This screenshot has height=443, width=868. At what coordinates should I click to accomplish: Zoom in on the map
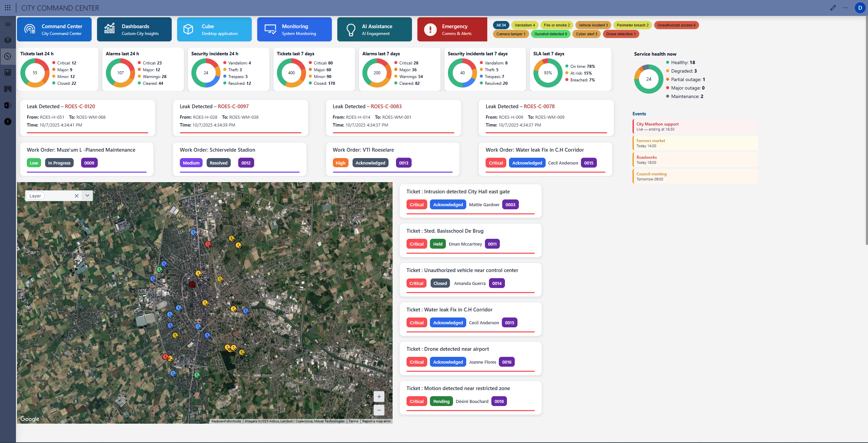tap(379, 397)
